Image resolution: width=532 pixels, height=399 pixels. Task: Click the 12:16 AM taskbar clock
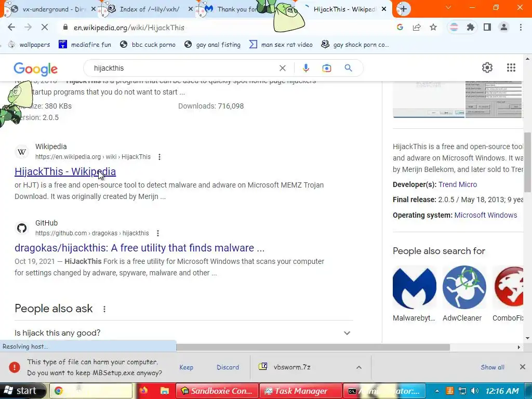point(502,391)
